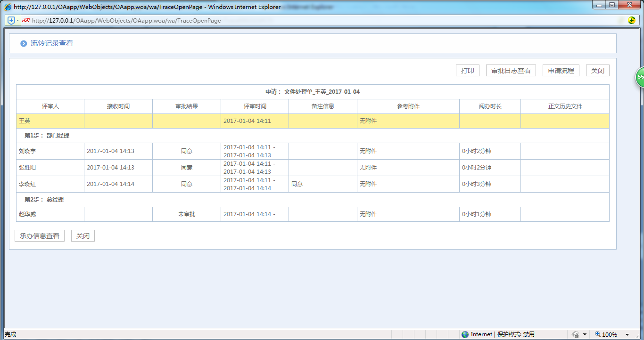Viewport: 644px width, 340px height.
Task: Click reviewer name 赵华威
Action: pos(27,214)
